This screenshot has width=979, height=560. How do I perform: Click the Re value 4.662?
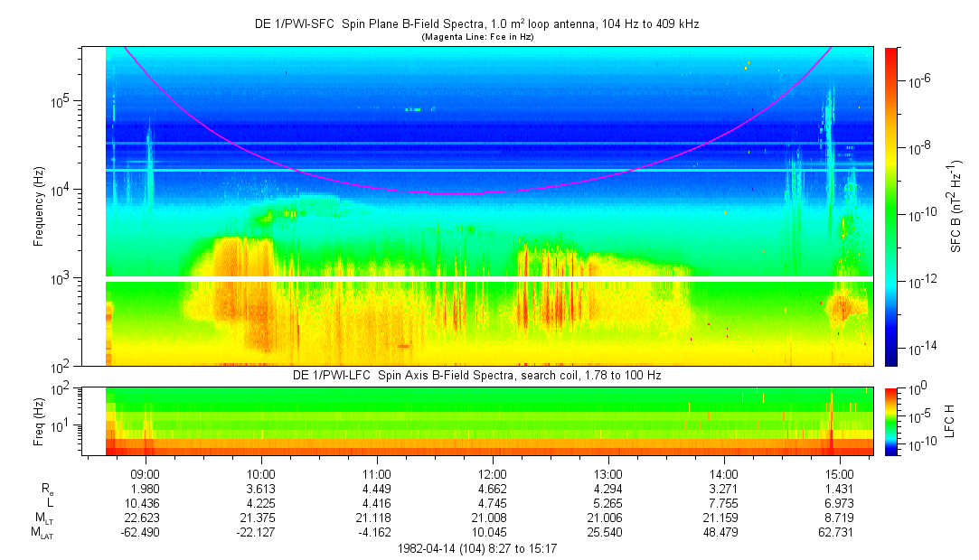click(x=493, y=489)
